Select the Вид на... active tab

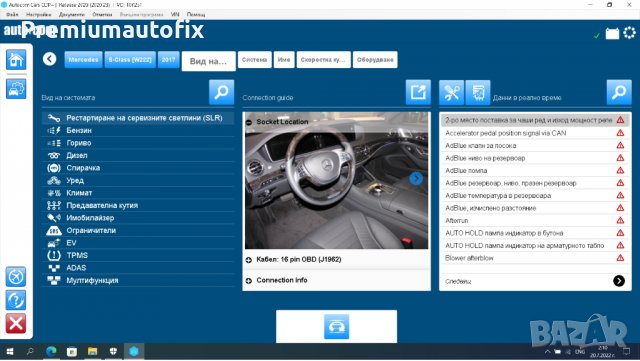pyautogui.click(x=209, y=61)
